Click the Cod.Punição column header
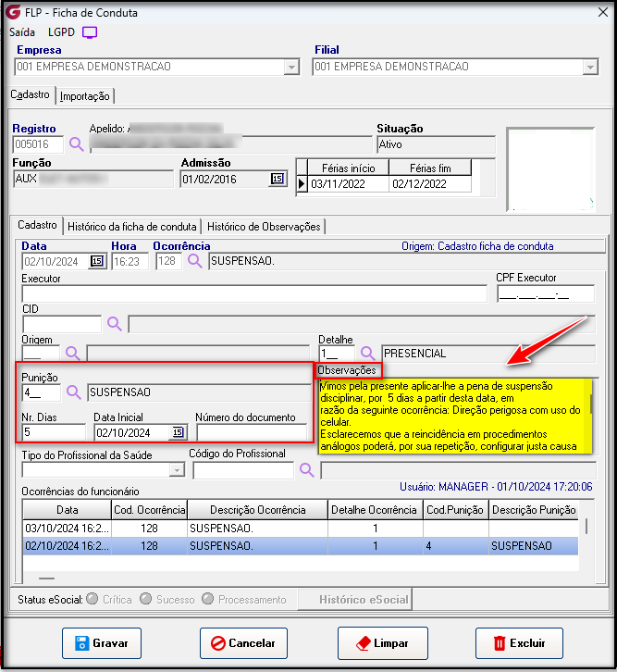617x672 pixels. 456,510
